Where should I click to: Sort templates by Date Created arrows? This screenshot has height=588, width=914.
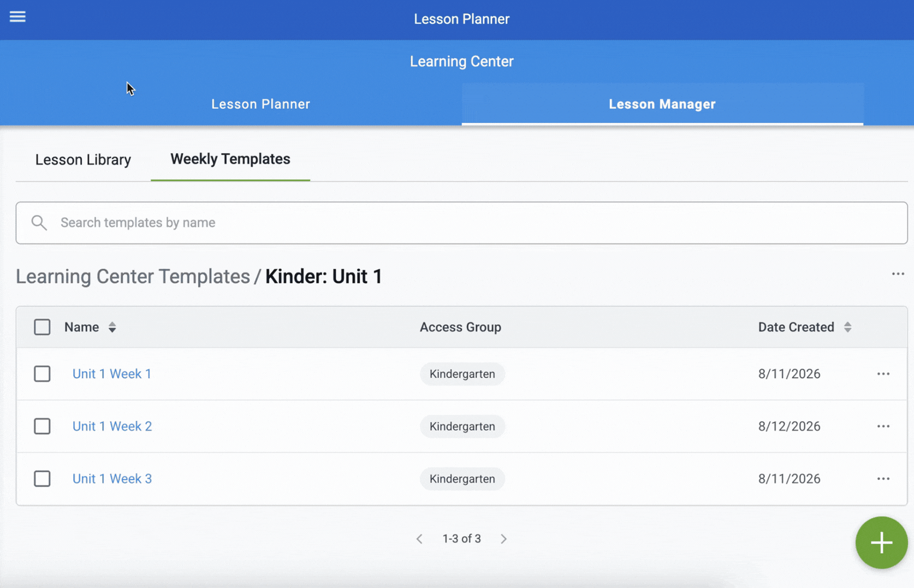[847, 327]
